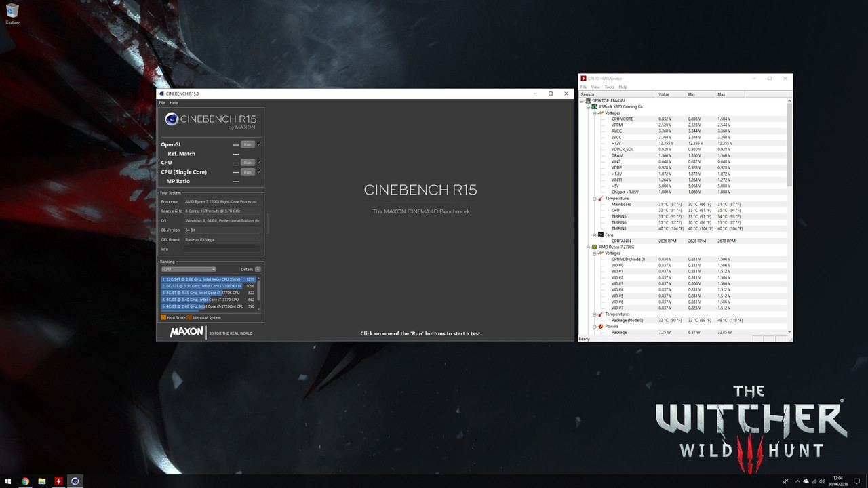868x488 pixels.
Task: Open Chrome from the taskbar
Action: (25, 481)
